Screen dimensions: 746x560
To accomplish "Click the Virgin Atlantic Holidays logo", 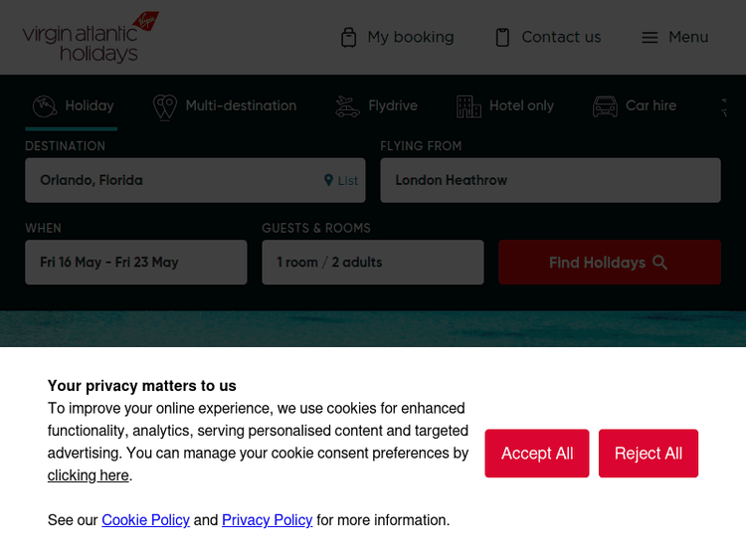I will point(90,37).
